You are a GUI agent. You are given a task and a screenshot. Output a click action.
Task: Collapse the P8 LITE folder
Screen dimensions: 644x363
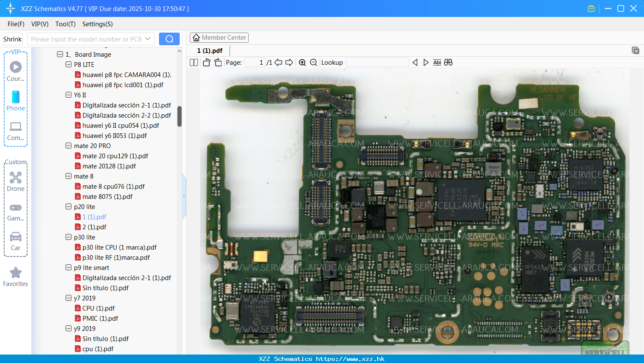click(x=69, y=64)
